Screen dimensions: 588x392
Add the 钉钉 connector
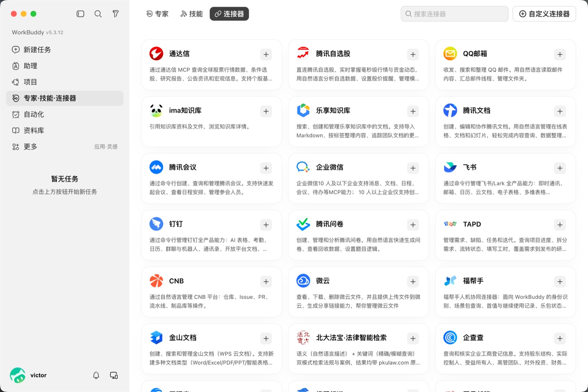[x=266, y=225]
